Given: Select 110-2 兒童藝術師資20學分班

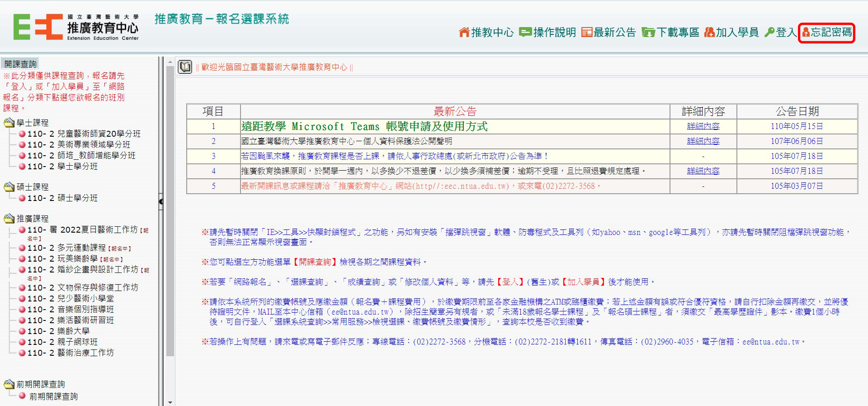Looking at the screenshot, I should point(84,134).
